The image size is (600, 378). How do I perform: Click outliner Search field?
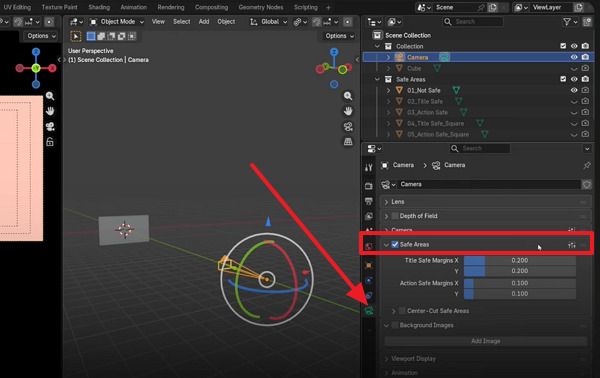(473, 22)
